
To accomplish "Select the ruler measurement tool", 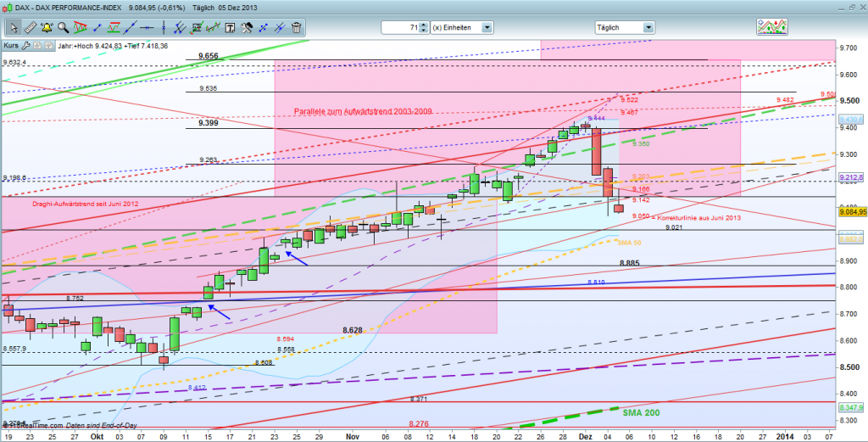I will tap(30, 26).
